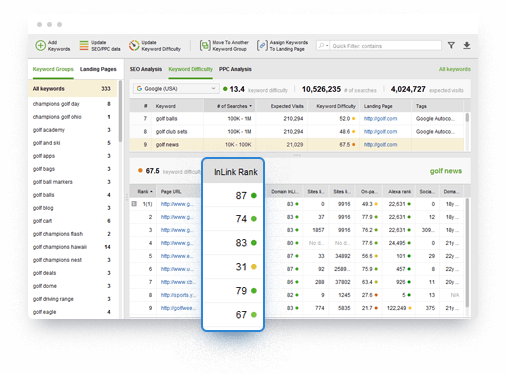Switch to Landing Pages tab
This screenshot has height=374, width=506.
point(98,69)
